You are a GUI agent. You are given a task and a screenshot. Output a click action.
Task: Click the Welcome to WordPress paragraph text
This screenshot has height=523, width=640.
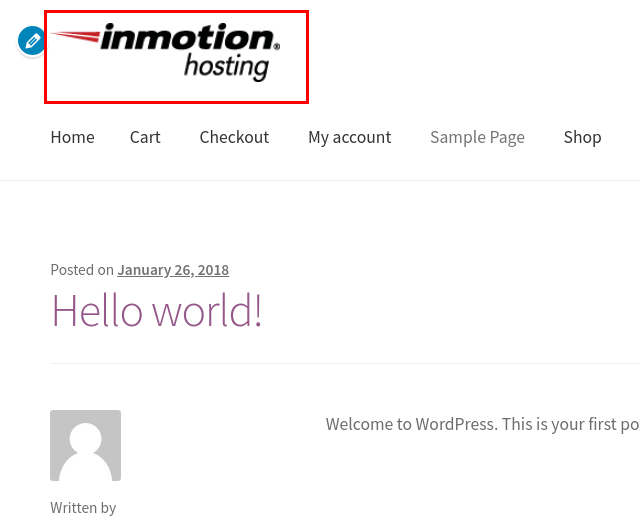[482, 424]
